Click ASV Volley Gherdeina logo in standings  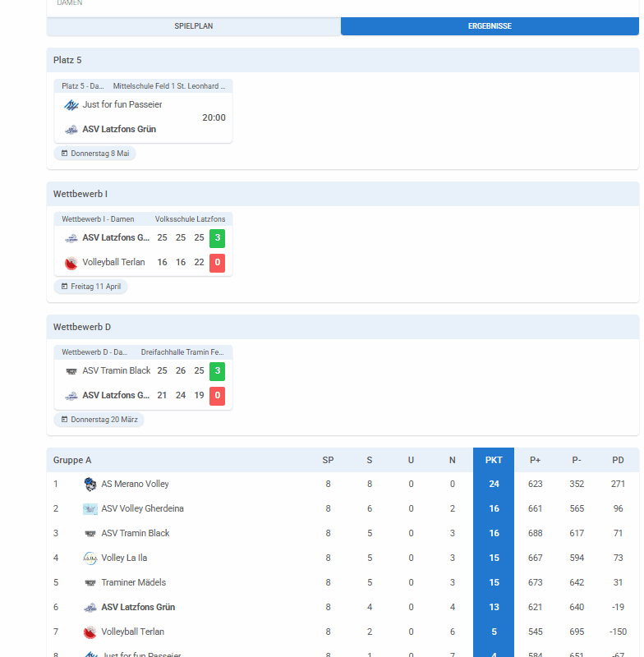(x=90, y=509)
